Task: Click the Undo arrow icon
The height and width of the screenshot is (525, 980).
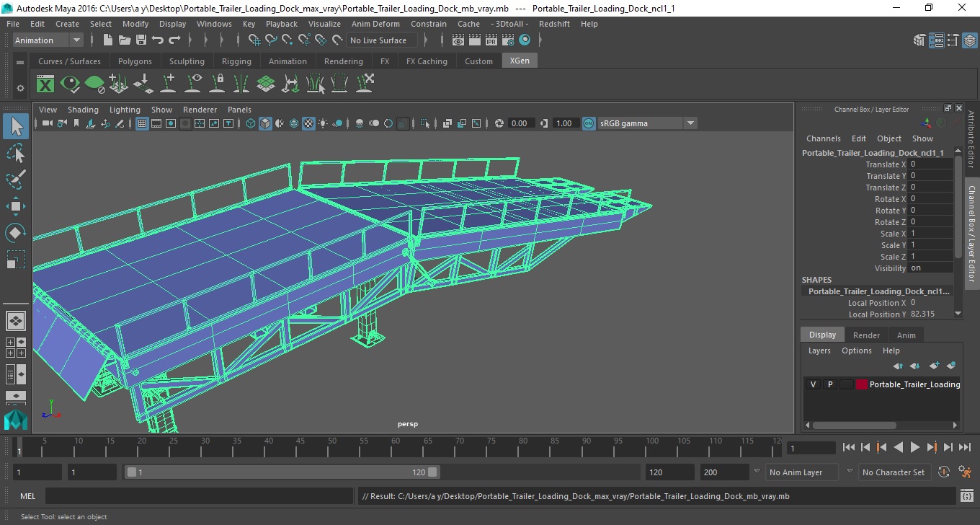Action: pos(158,40)
